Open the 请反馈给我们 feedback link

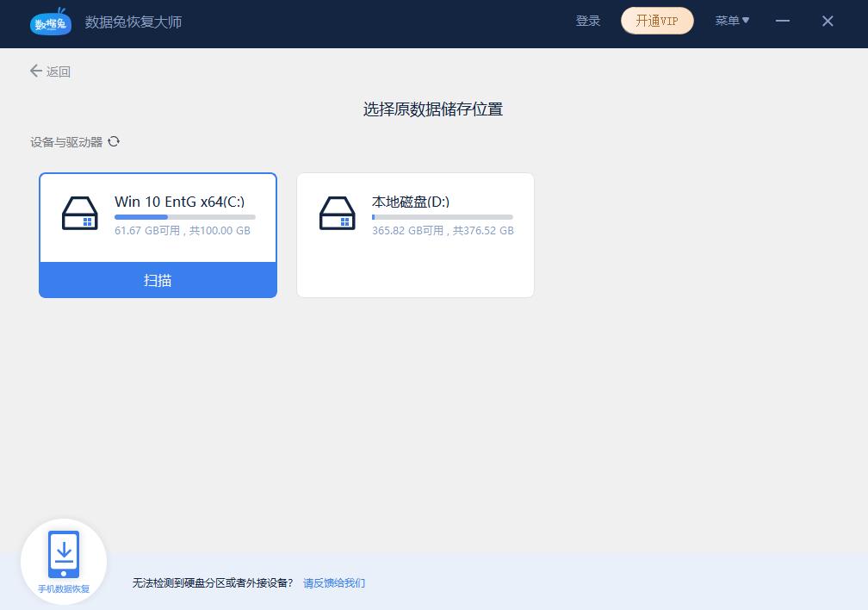pos(334,583)
